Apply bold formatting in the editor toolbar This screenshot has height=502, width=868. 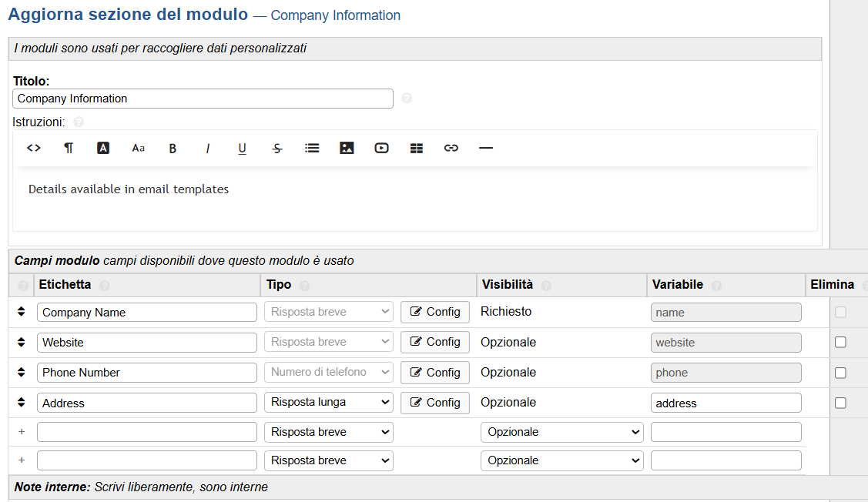[x=173, y=148]
